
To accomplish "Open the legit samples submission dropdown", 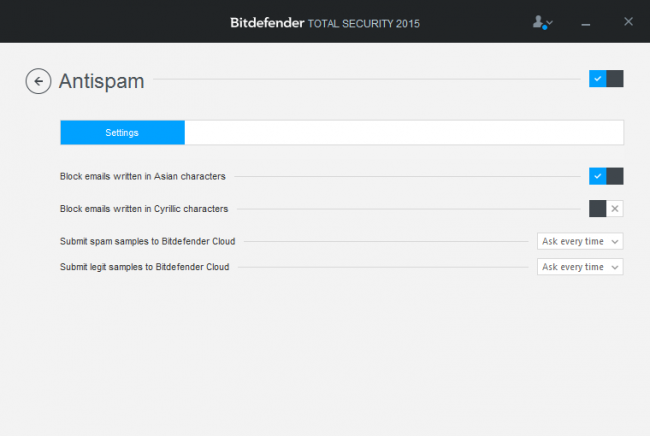I will [x=580, y=267].
